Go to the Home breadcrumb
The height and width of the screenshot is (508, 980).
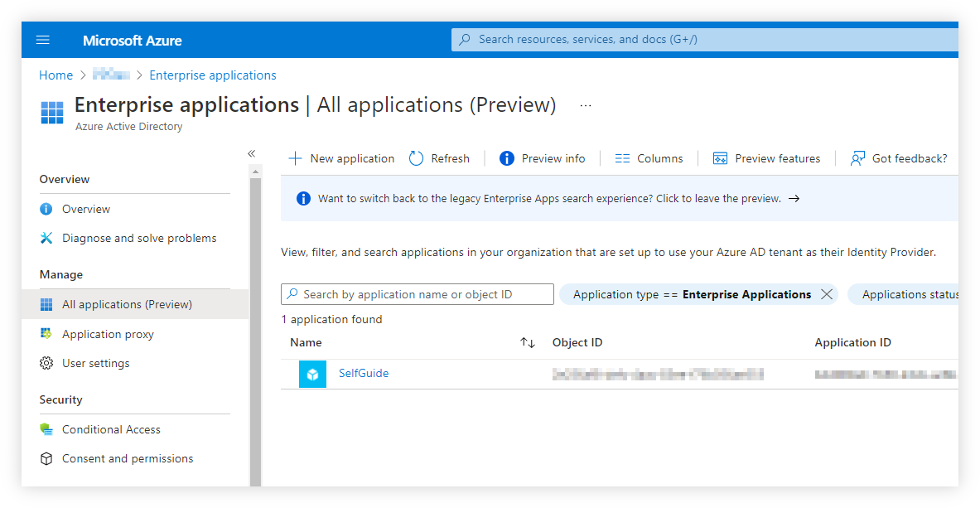point(56,75)
